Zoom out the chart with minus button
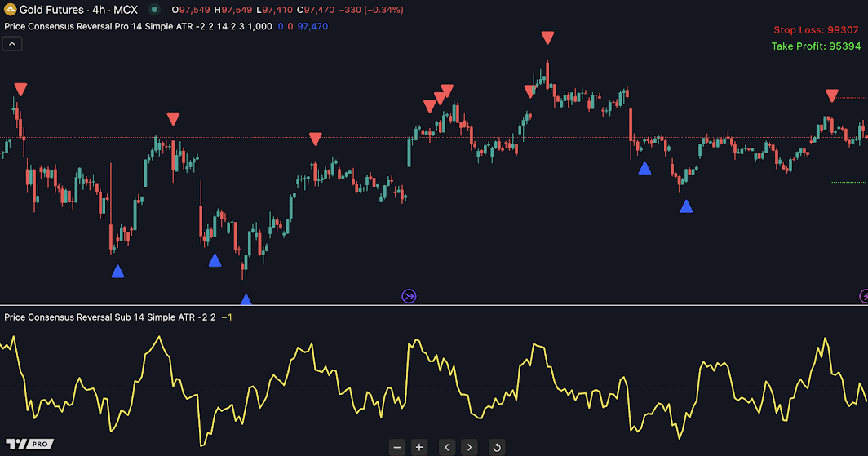 (x=397, y=447)
